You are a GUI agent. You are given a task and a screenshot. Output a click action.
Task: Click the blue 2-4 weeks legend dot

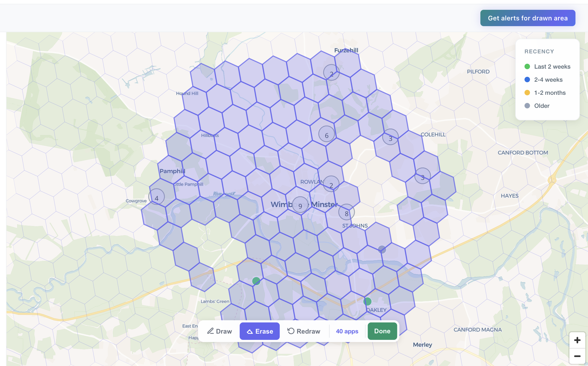click(527, 80)
